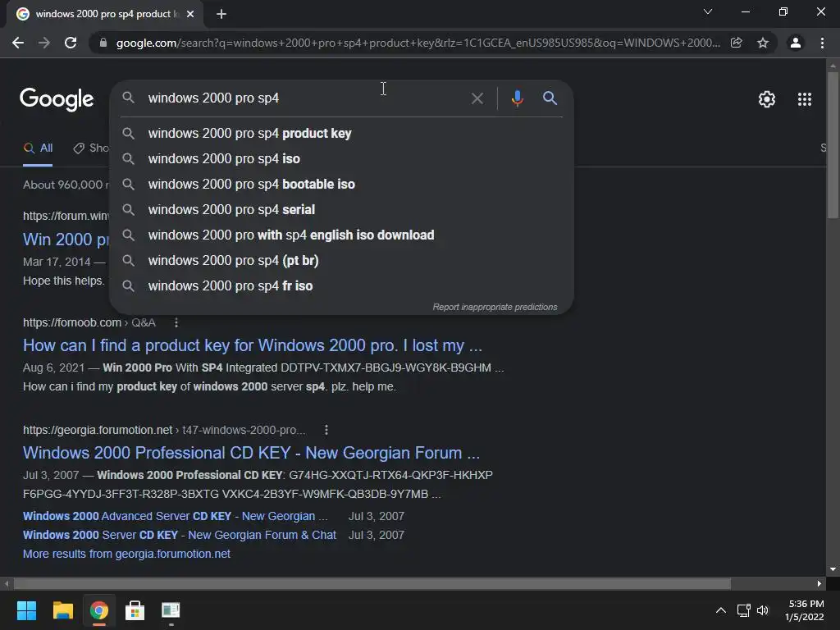Expand the tab search chevron
The width and height of the screenshot is (840, 630).
(x=708, y=11)
